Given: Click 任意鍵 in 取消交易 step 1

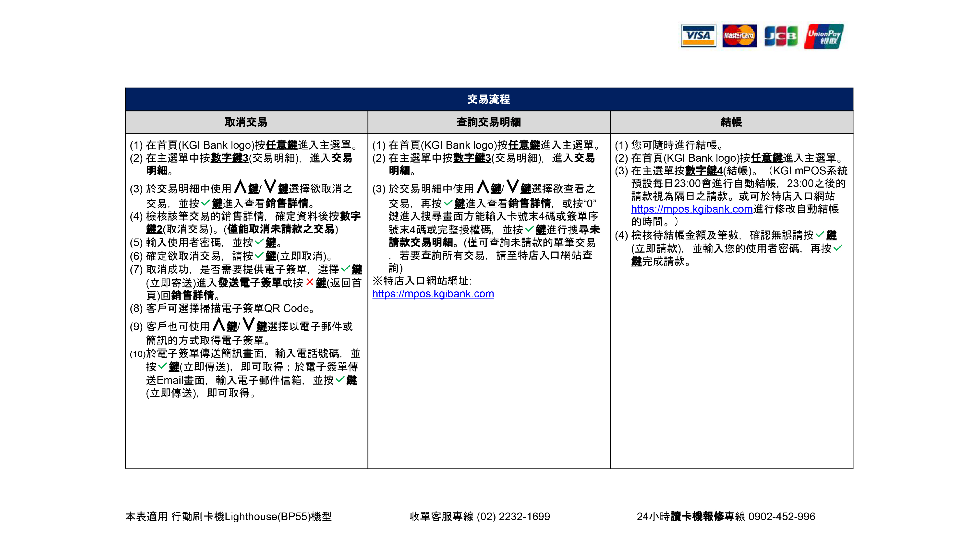Looking at the screenshot, I should point(281,145).
